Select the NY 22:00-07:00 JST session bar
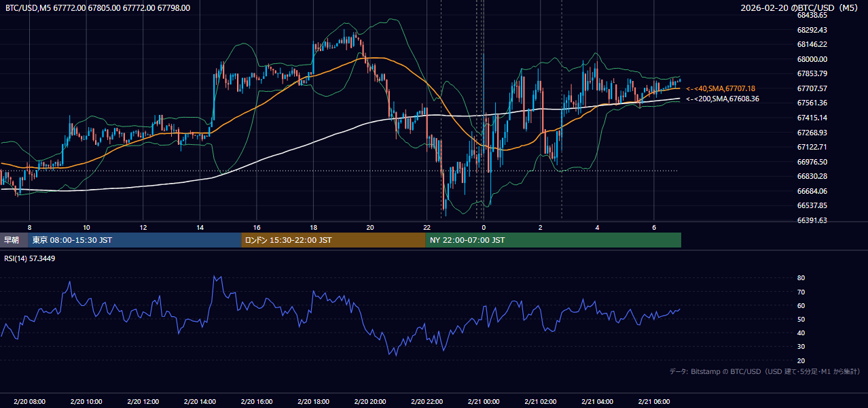 [554, 240]
